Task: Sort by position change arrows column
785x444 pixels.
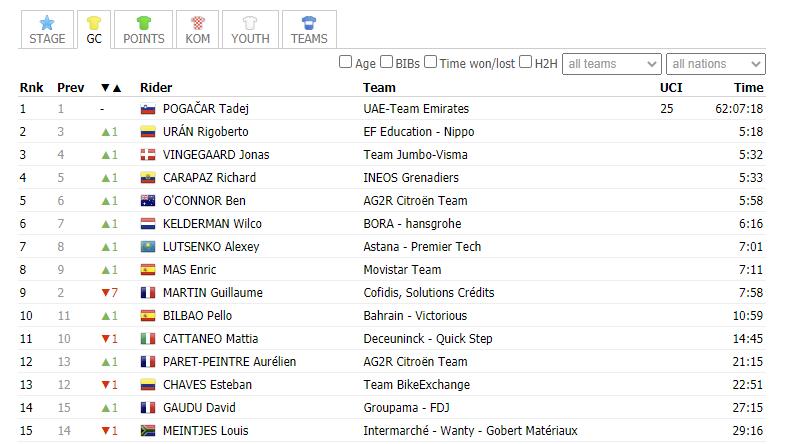Action: pos(111,88)
